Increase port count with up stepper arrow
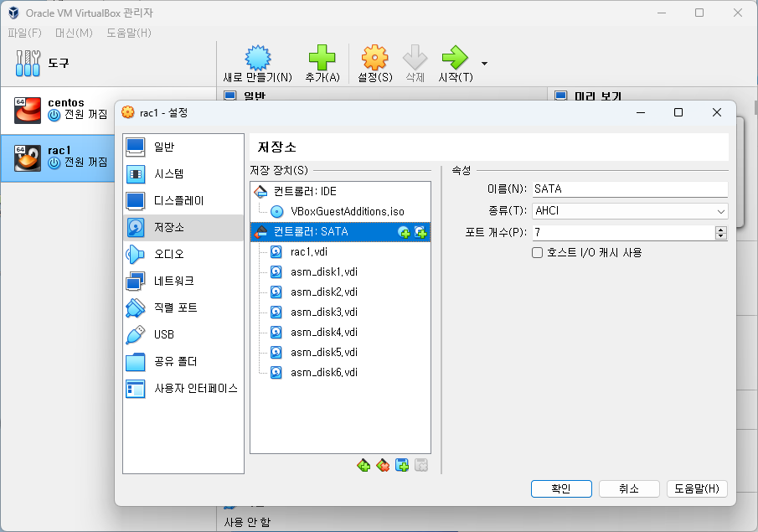The image size is (758, 532). coord(721,230)
